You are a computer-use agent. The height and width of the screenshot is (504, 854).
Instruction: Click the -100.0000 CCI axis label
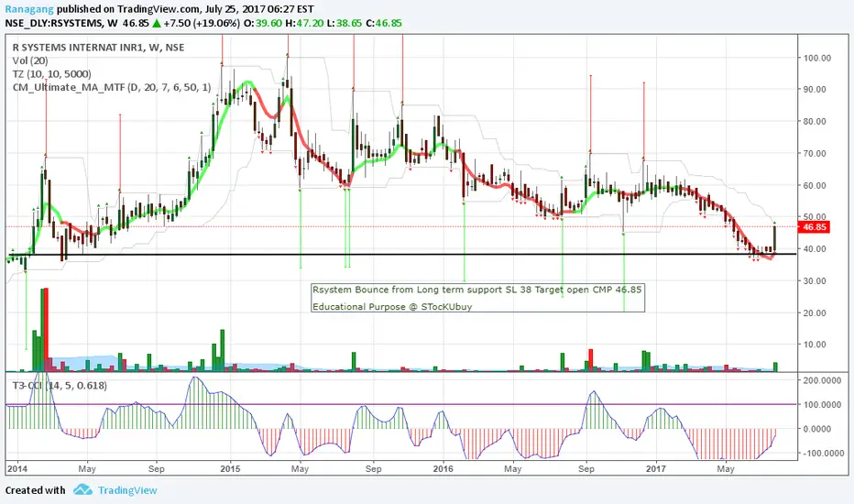[823, 454]
